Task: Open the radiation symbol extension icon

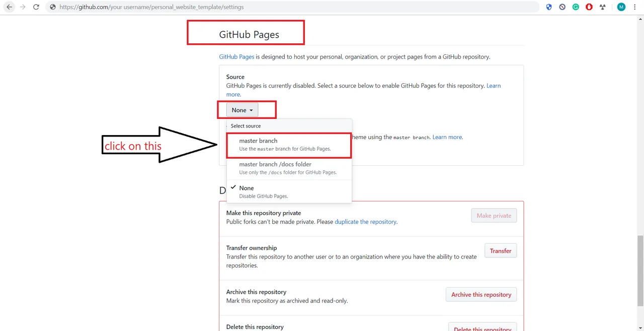Action: pyautogui.click(x=603, y=7)
